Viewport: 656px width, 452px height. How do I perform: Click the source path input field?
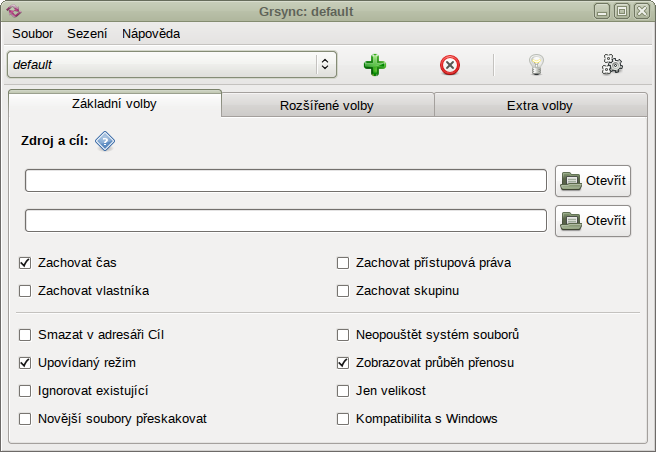(286, 180)
